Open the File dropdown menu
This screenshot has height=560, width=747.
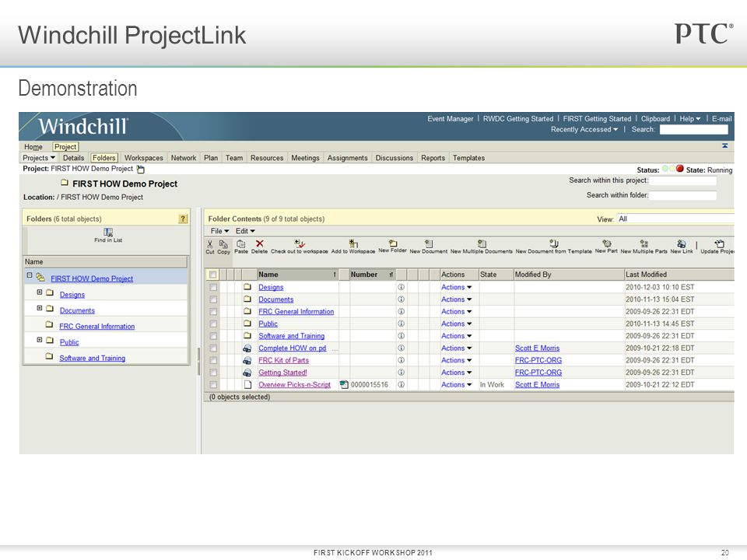219,231
